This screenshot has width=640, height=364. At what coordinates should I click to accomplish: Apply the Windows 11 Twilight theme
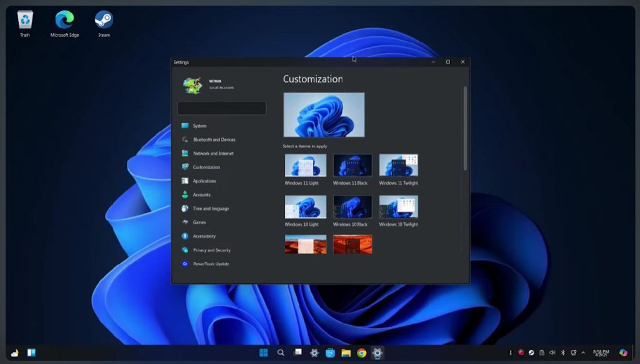tap(398, 165)
